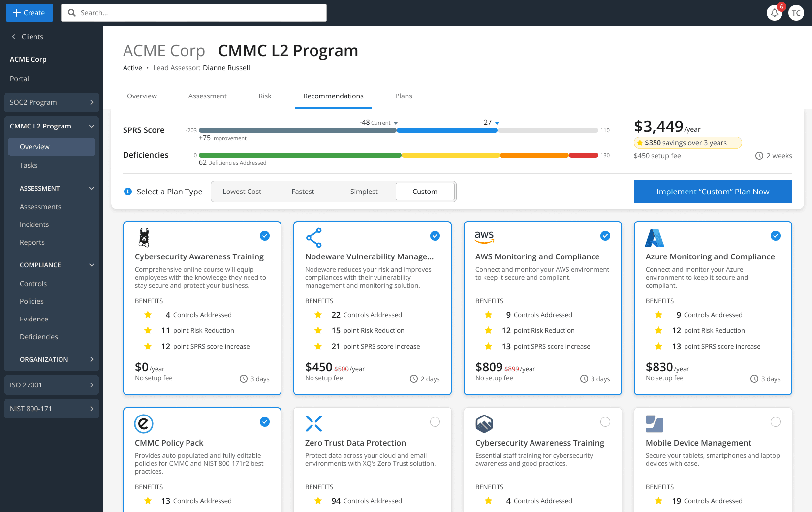
Task: Click the Zero Trust Data Protection X logo
Action: (314, 423)
